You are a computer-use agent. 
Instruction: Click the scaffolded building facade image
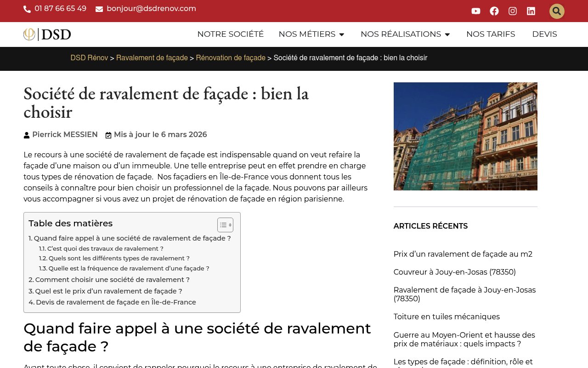point(465,136)
